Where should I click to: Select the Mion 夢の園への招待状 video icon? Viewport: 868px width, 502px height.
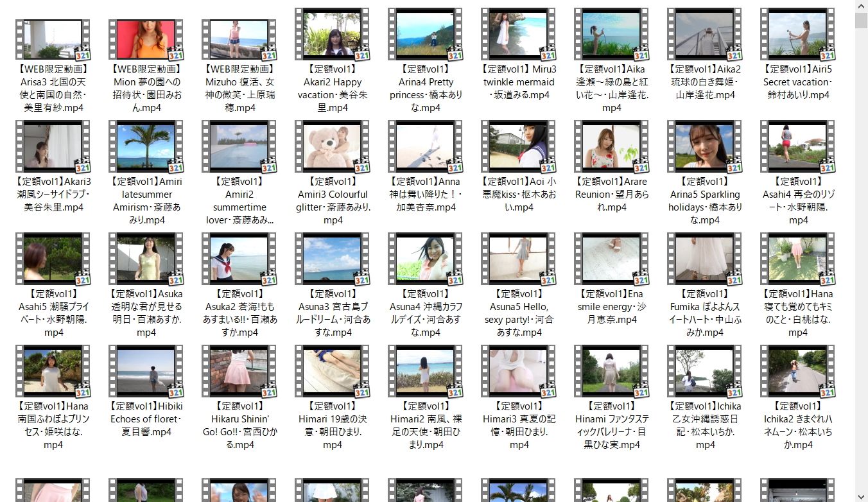pos(146,40)
